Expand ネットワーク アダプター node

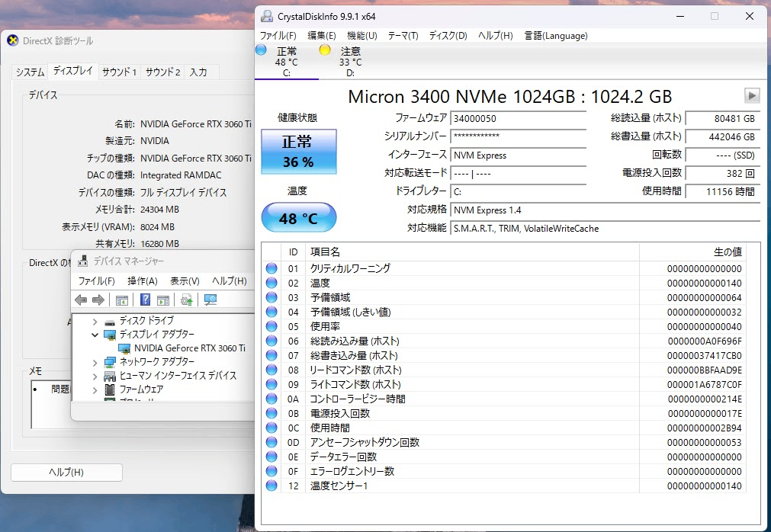click(95, 363)
